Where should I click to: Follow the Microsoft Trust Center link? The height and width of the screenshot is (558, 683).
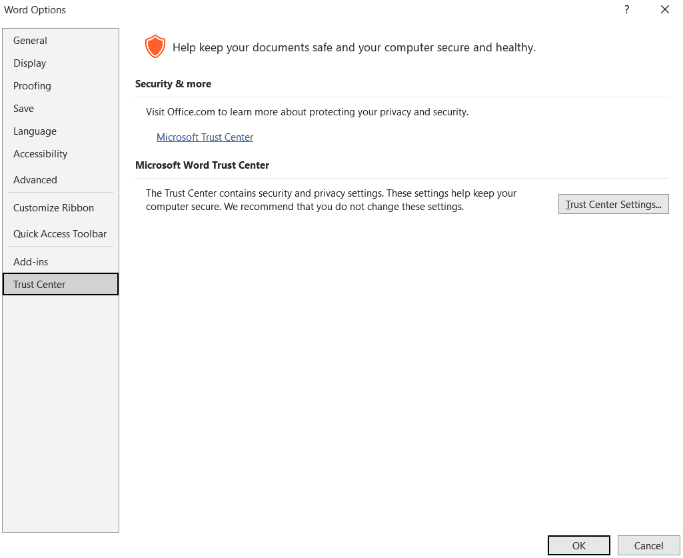tap(205, 137)
